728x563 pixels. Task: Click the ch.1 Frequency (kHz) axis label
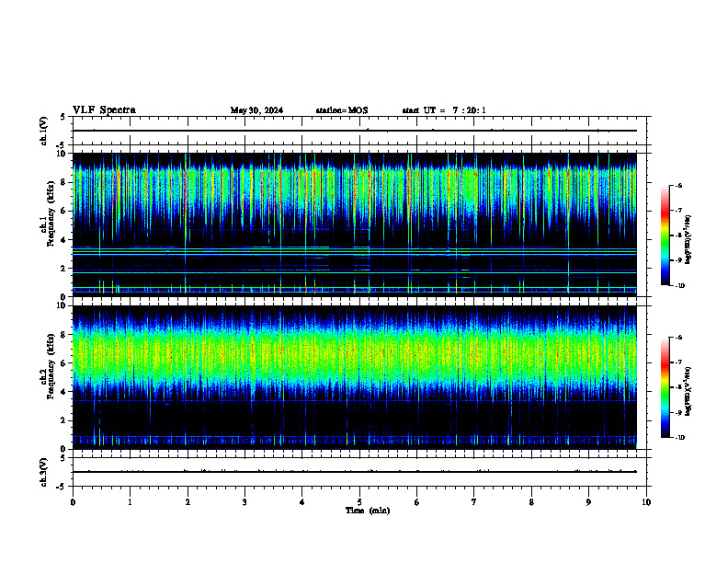(x=48, y=213)
